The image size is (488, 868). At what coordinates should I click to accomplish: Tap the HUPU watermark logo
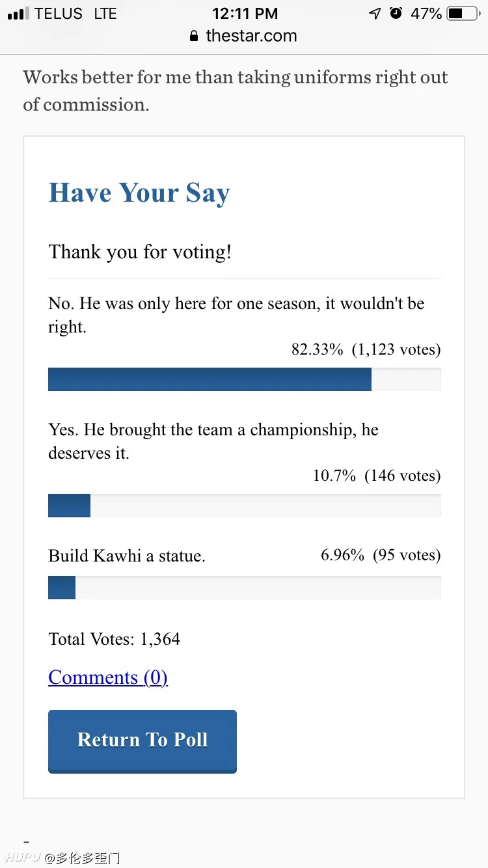(x=23, y=858)
